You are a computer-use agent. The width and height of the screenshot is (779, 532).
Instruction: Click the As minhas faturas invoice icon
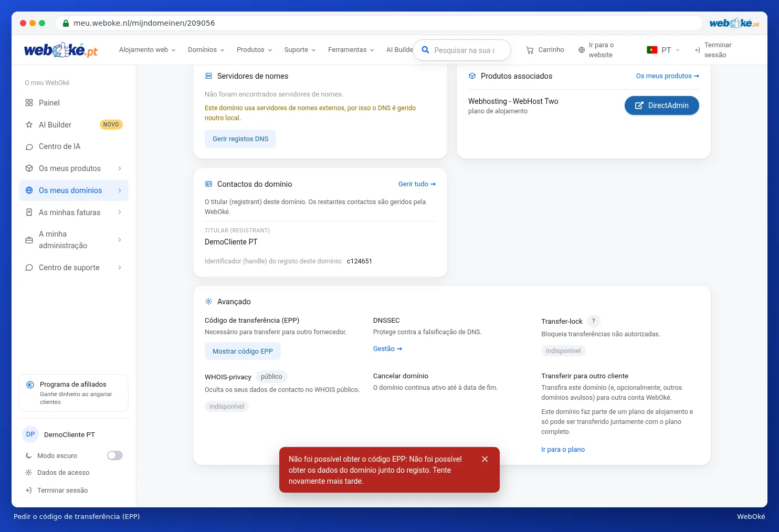click(x=29, y=212)
